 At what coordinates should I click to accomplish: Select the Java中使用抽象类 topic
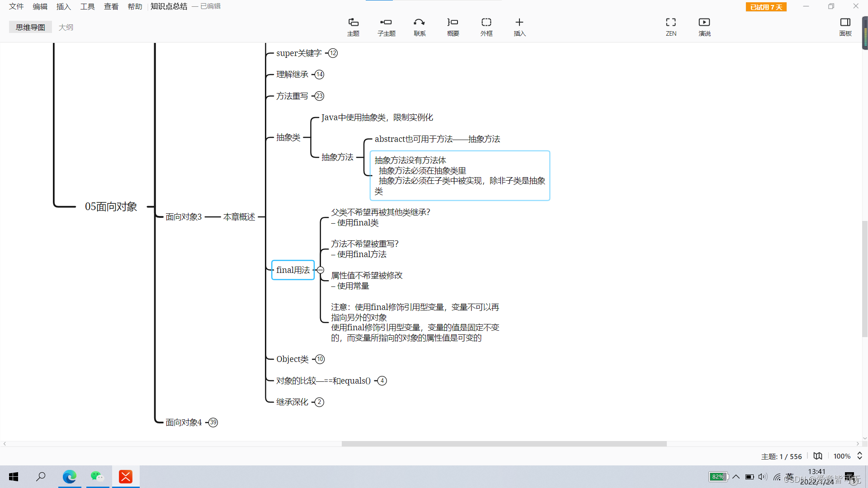(377, 117)
